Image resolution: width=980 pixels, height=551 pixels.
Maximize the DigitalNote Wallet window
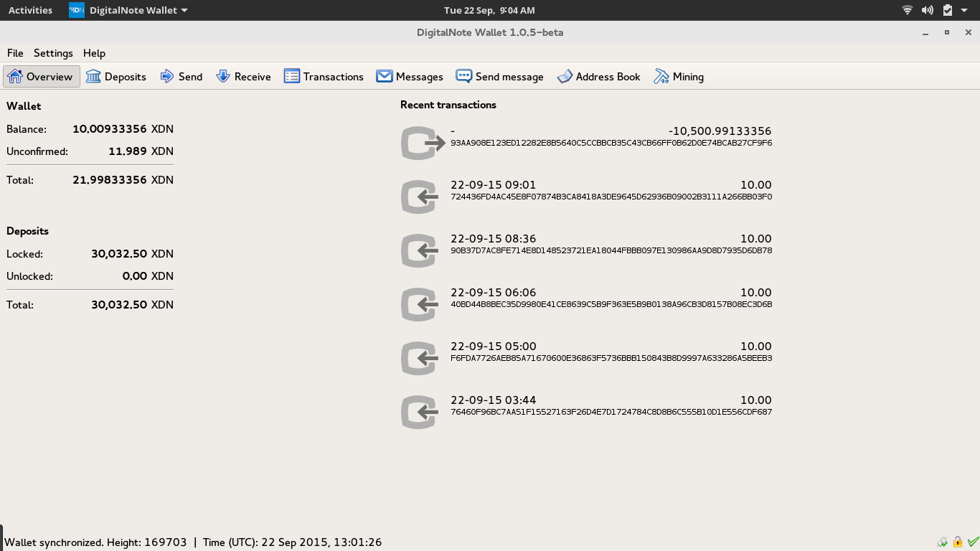[947, 32]
